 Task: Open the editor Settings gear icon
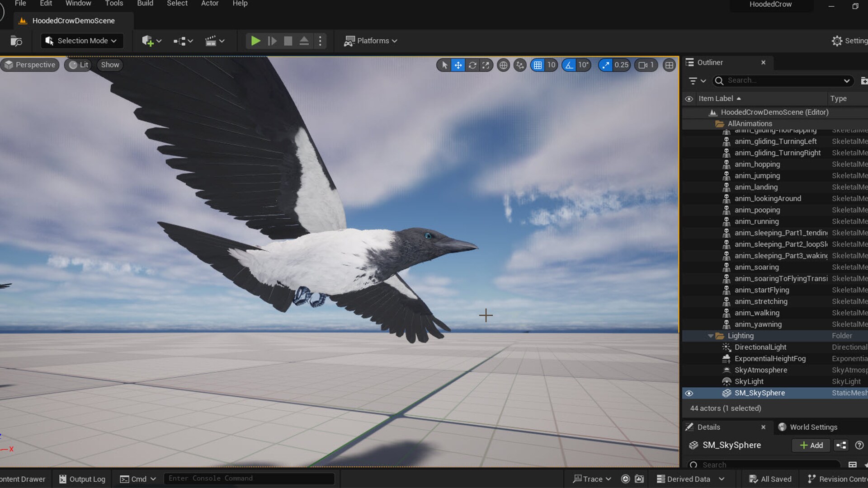(x=837, y=41)
